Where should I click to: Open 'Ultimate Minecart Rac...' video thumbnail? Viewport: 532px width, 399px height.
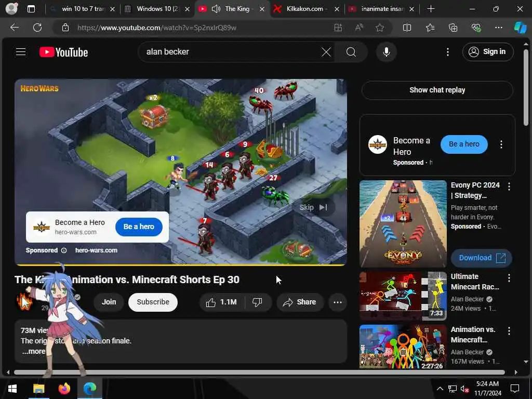(x=403, y=296)
